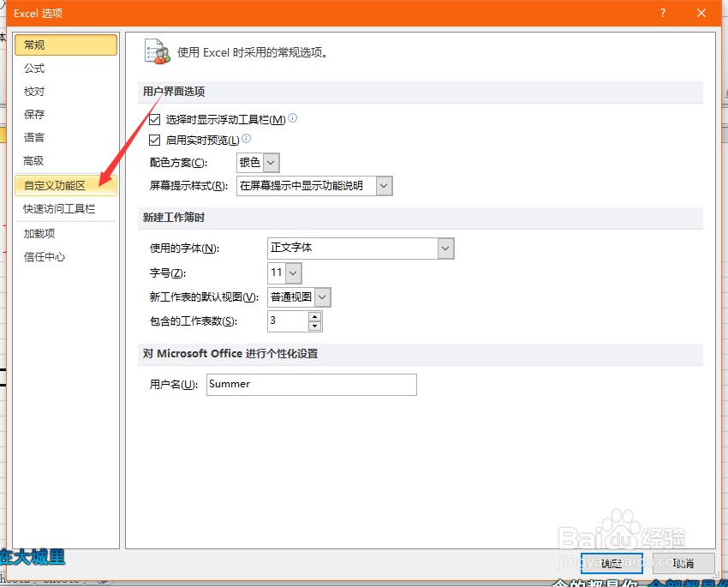
Task: Open the 信任中心 category
Action: pos(66,257)
